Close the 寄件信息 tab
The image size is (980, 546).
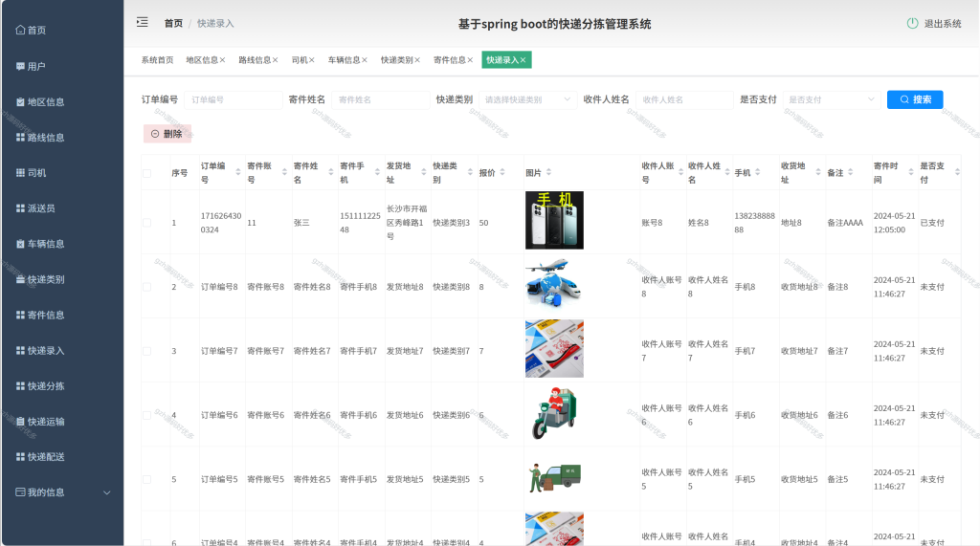pos(470,60)
